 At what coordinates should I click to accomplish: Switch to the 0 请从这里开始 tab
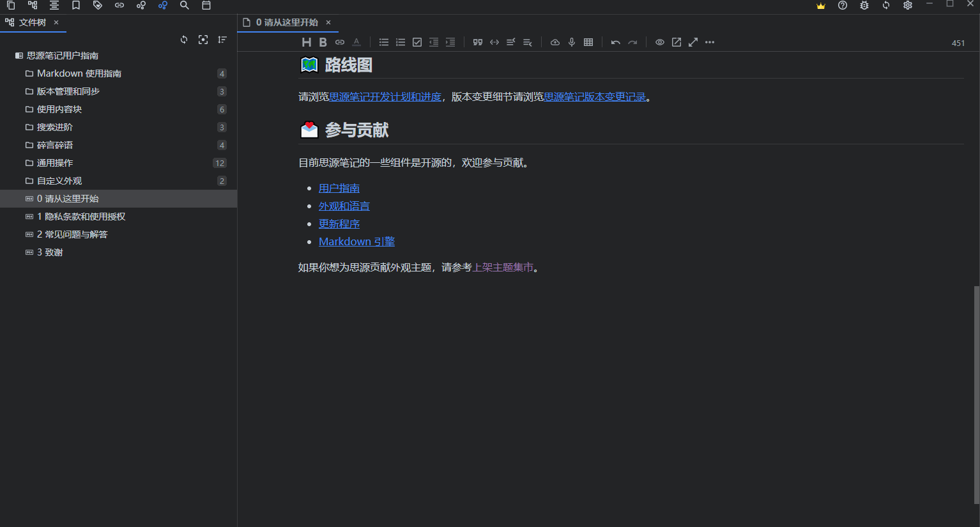[286, 22]
